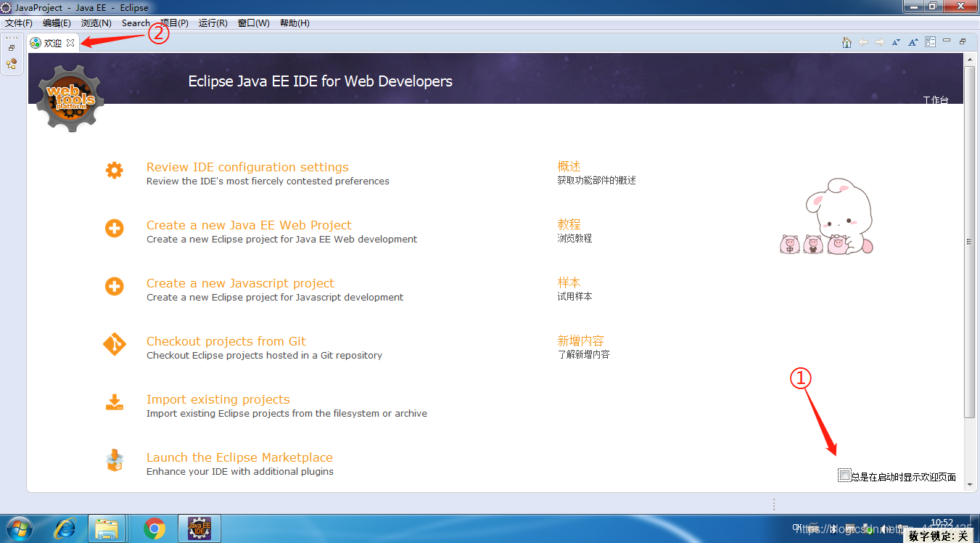The image size is (980, 543).
Task: Open Launch the Eclipse Marketplace link
Action: (x=239, y=457)
